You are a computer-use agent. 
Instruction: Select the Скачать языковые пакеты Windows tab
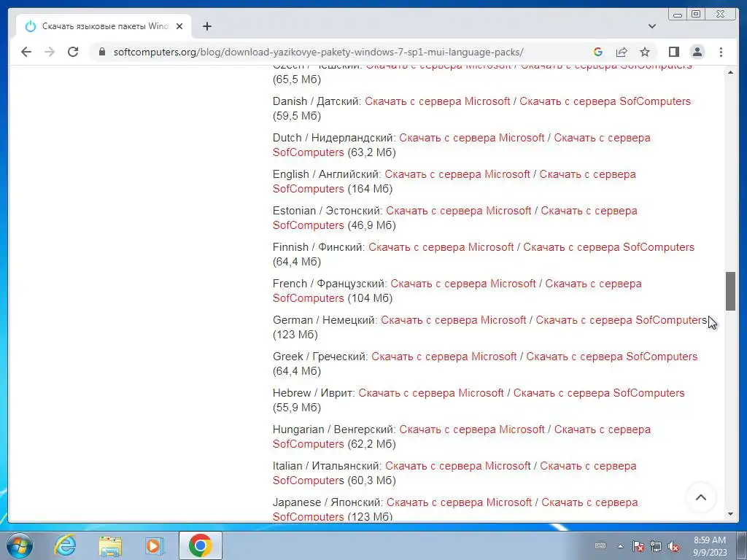click(x=104, y=27)
